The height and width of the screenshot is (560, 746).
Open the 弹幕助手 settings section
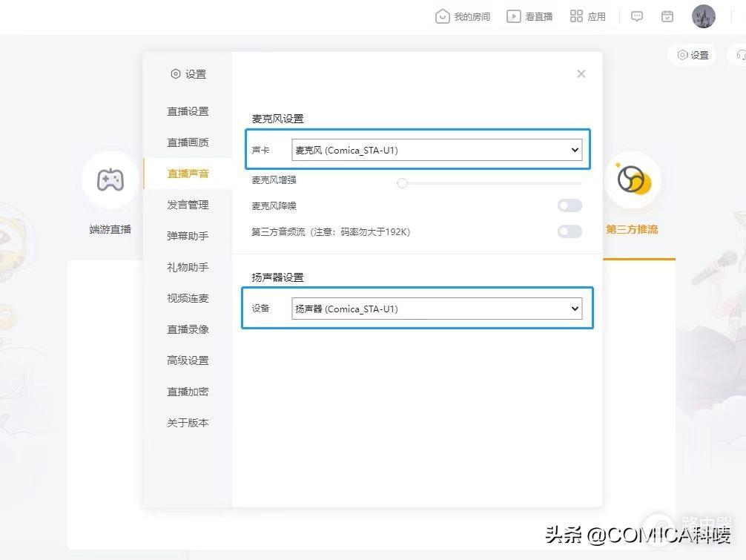pyautogui.click(x=188, y=236)
